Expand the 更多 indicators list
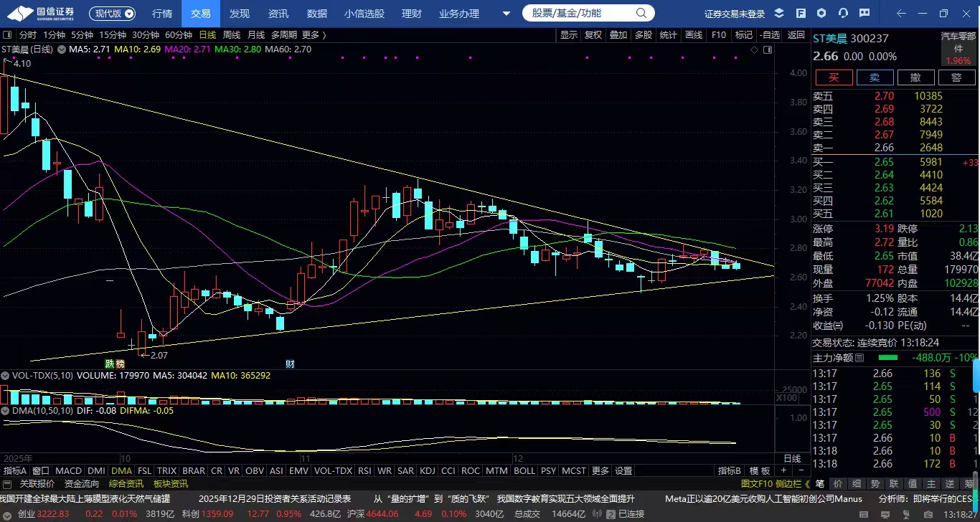 pyautogui.click(x=600, y=471)
